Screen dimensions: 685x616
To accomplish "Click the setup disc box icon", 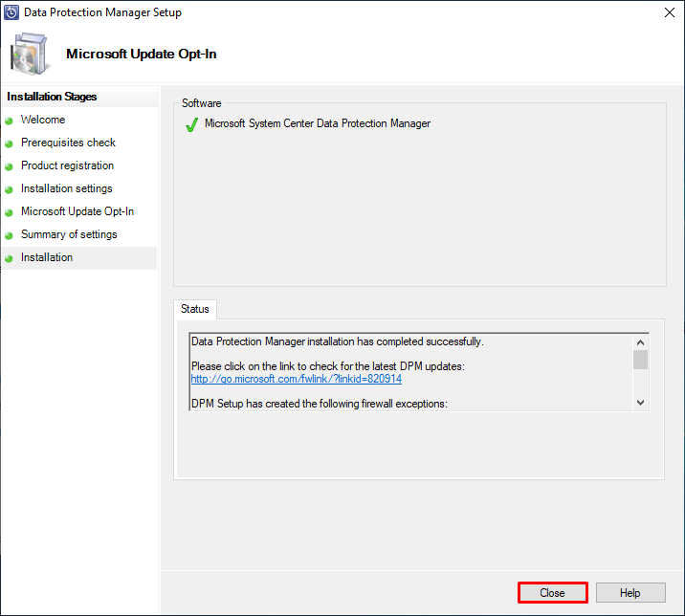I will 30,54.
